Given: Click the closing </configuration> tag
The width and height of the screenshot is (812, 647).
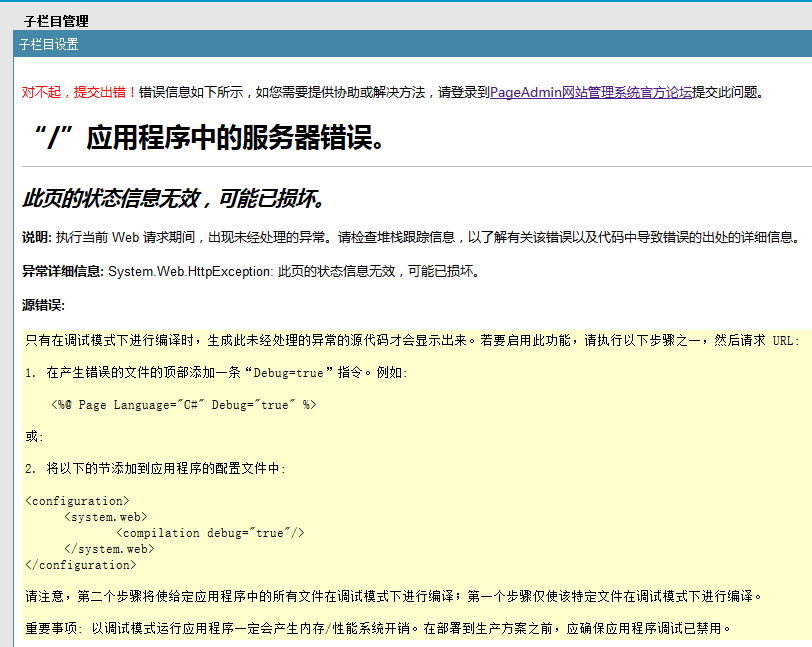Looking at the screenshot, I should [81, 565].
